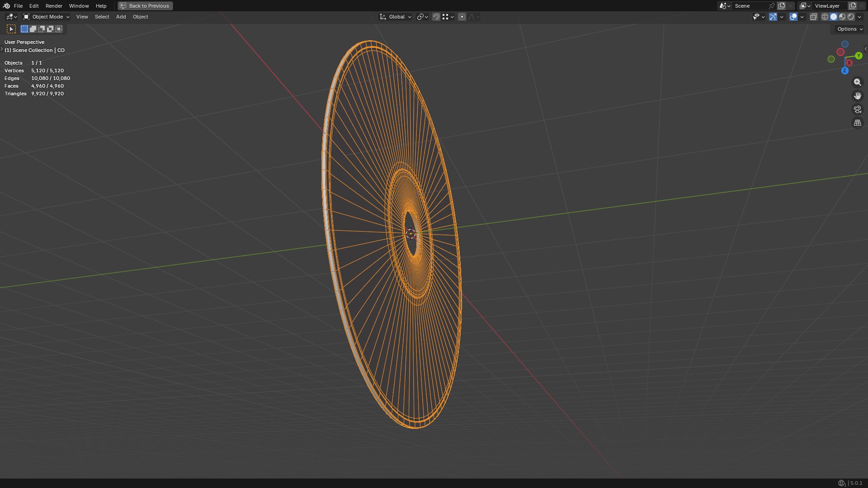
Task: Pin the scene to workspace
Action: [772, 6]
